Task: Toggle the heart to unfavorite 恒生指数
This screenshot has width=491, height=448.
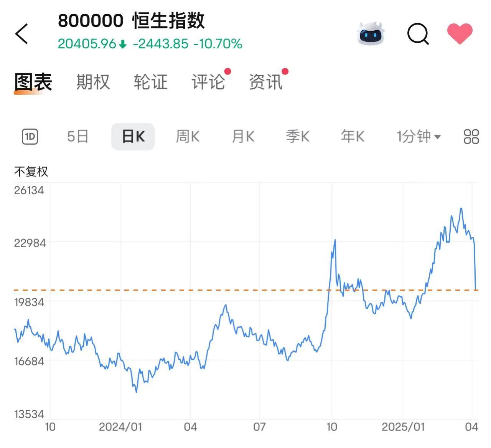Action: 460,33
